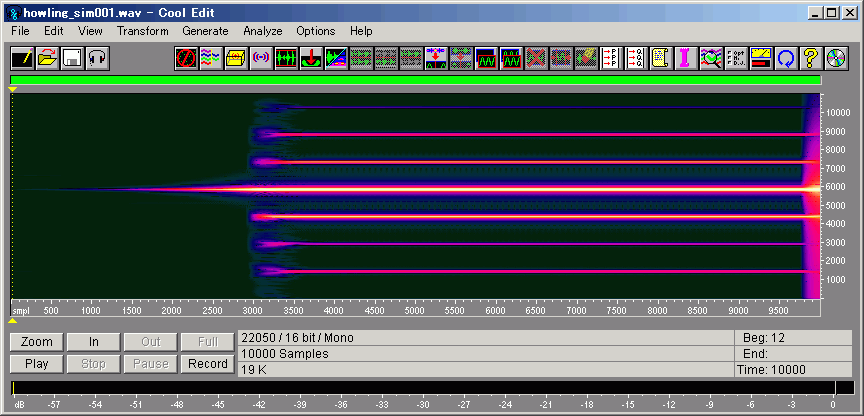Click the magenta I-beam icon
Viewport: 864px width, 416px height.
click(x=686, y=58)
